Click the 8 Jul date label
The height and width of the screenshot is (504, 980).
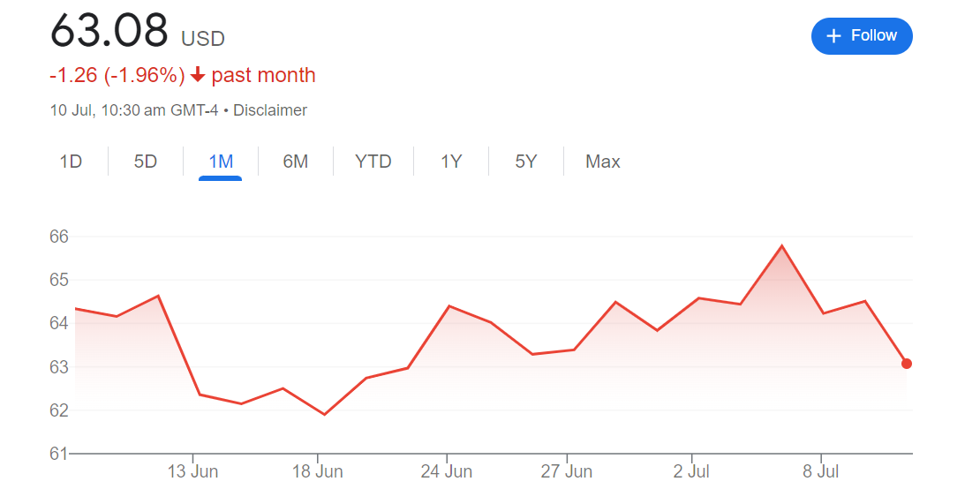point(820,472)
